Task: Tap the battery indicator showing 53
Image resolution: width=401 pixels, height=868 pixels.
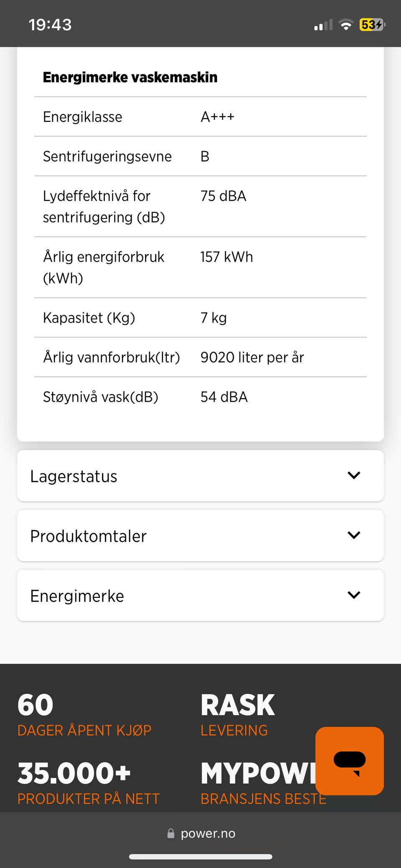Action: tap(371, 25)
